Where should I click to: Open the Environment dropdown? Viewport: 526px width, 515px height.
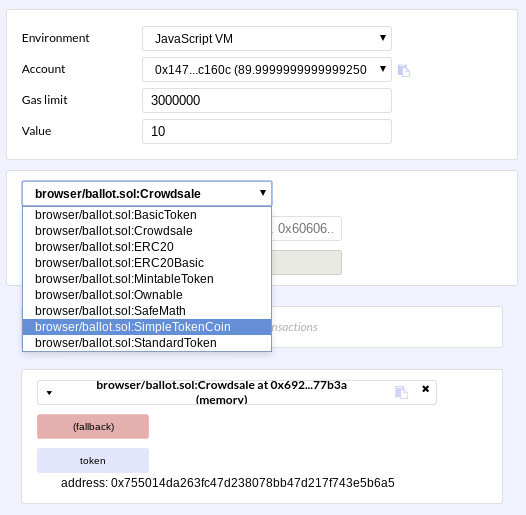pyautogui.click(x=267, y=39)
